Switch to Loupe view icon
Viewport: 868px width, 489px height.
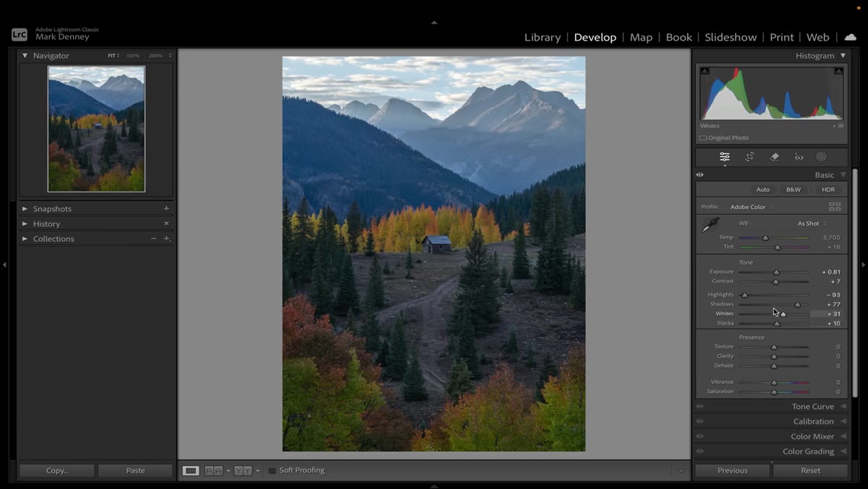coord(190,470)
